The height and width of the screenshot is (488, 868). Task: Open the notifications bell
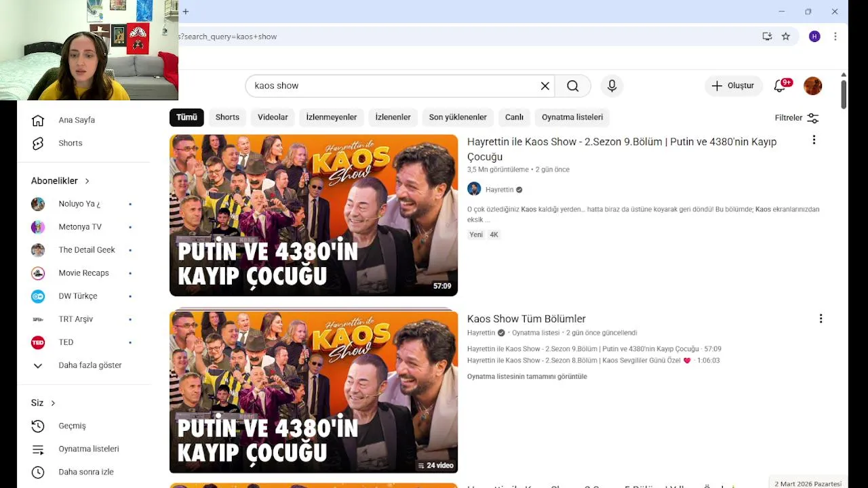point(781,85)
